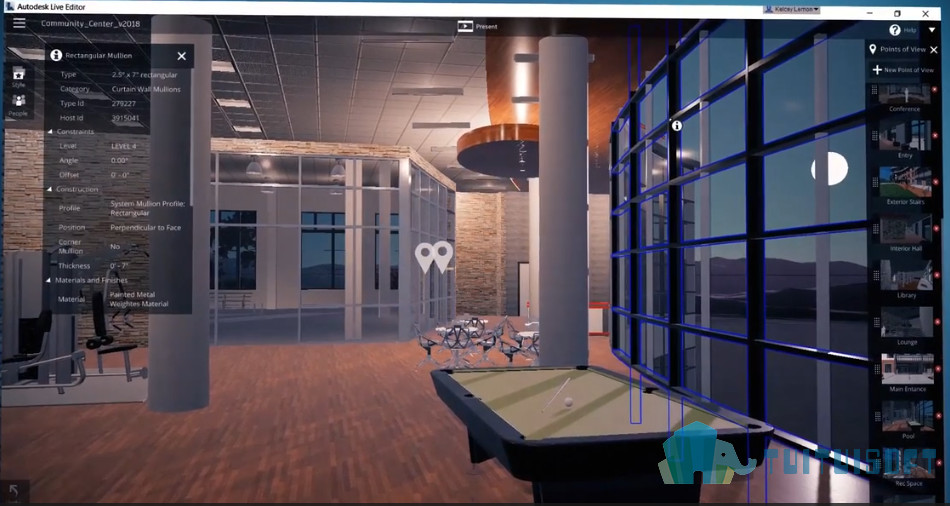Open the hamburger main menu
Screen dimensions: 950x506
click(x=19, y=23)
